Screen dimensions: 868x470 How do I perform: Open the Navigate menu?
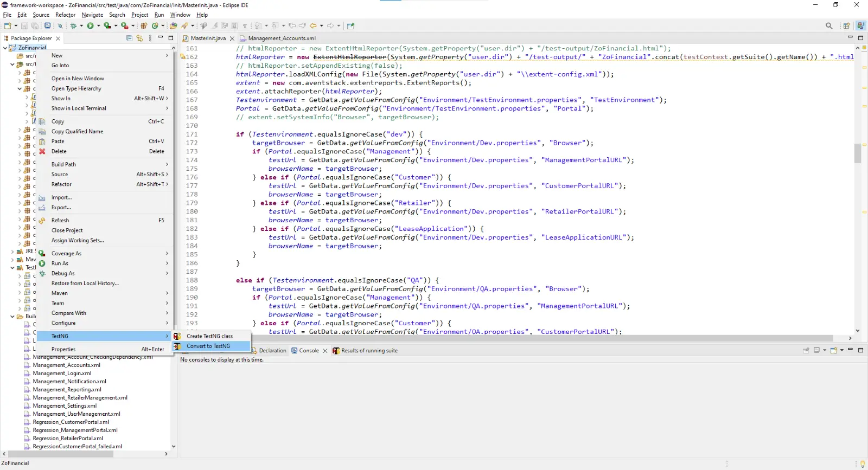click(x=92, y=15)
